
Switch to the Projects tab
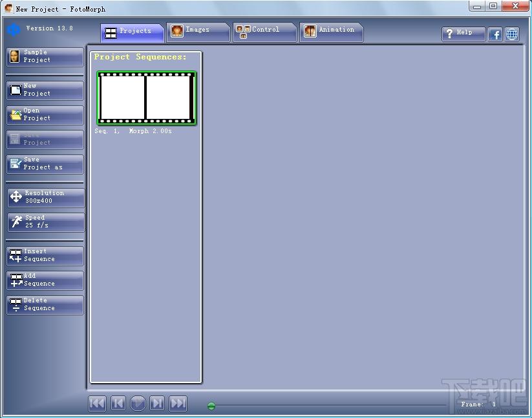coord(133,33)
